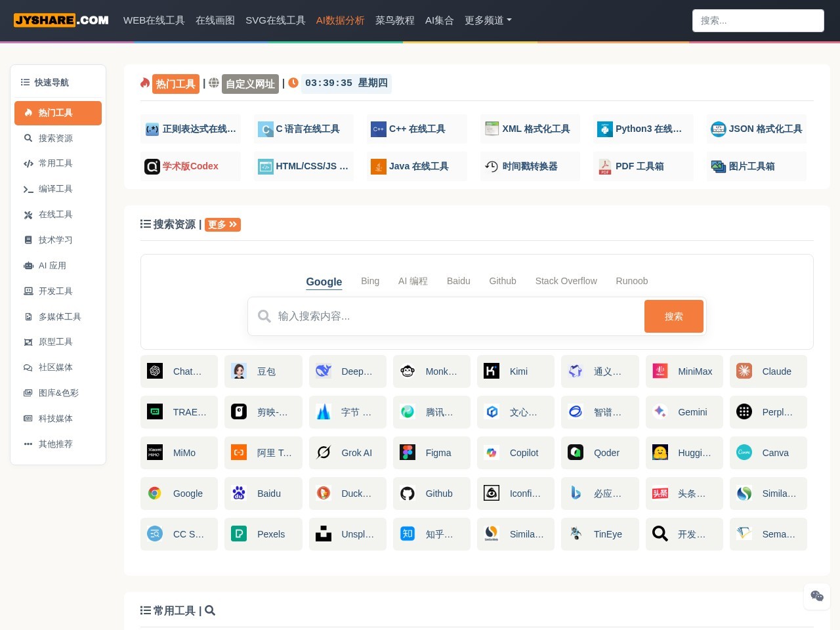Select 搜索资源 in the sidebar
Viewport: 840px width, 630px height.
click(58, 138)
